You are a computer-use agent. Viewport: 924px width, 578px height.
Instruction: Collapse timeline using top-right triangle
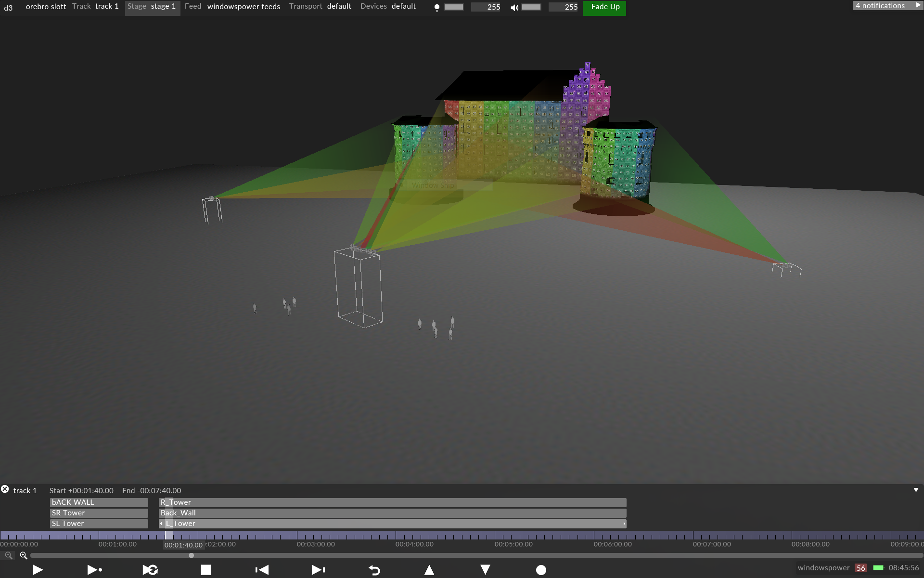pos(916,490)
